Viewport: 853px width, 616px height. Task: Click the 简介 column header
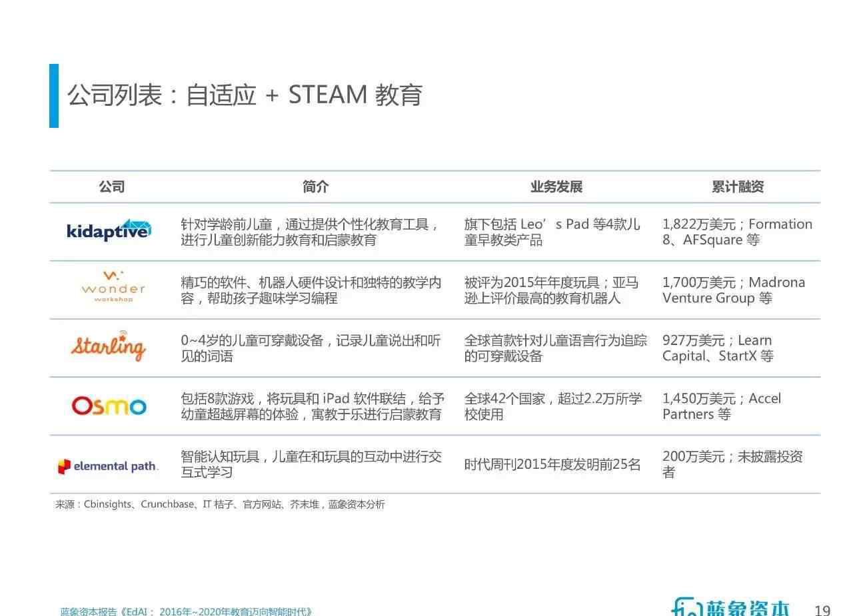315,186
